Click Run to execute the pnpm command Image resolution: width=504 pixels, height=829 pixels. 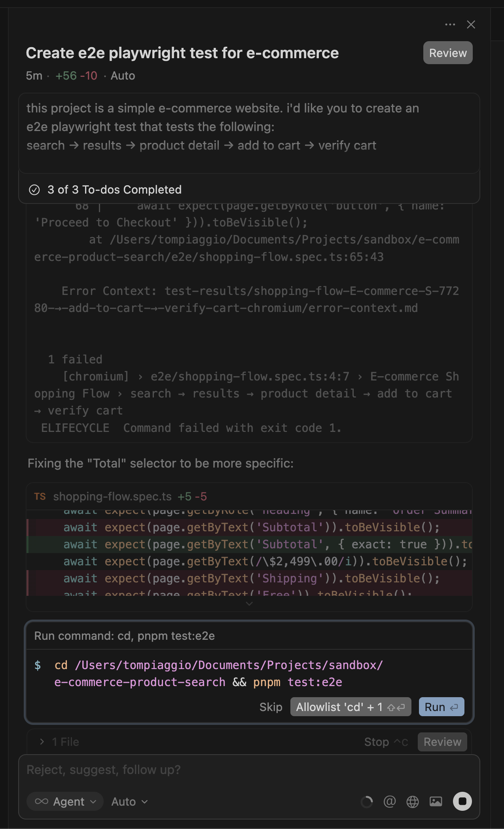pyautogui.click(x=441, y=707)
